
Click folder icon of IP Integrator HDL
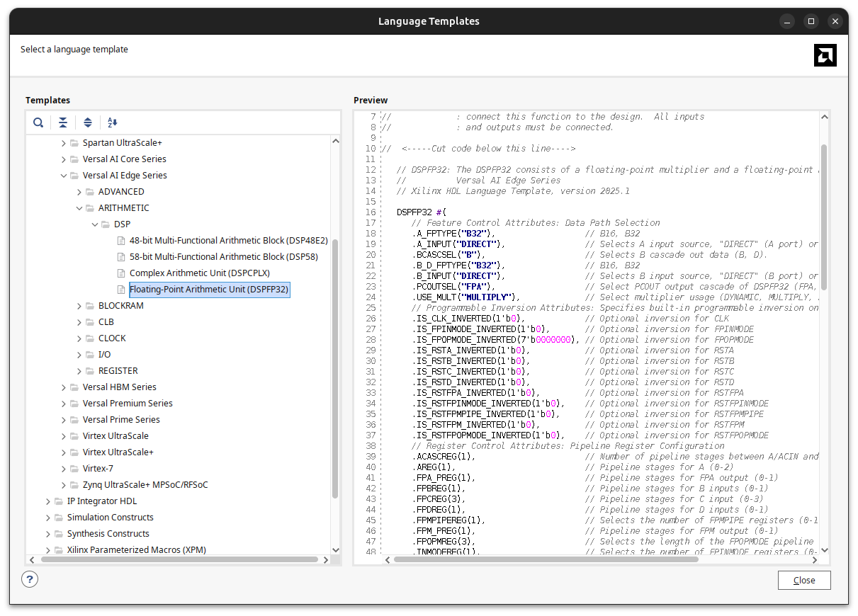pyautogui.click(x=59, y=501)
